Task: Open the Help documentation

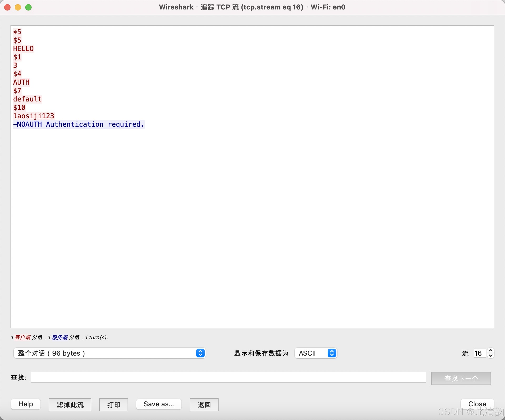Action: (x=26, y=404)
